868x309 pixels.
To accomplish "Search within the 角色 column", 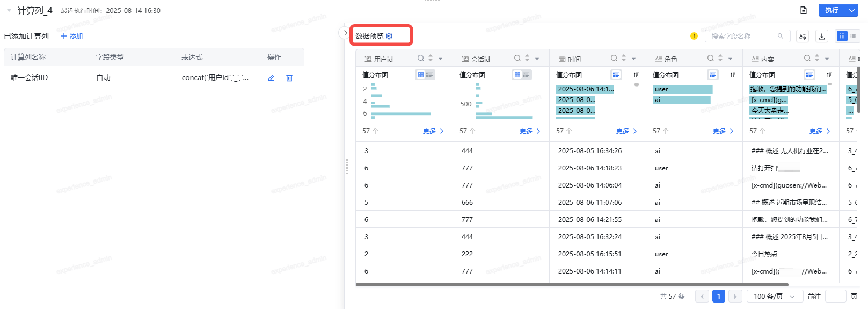I will 711,58.
